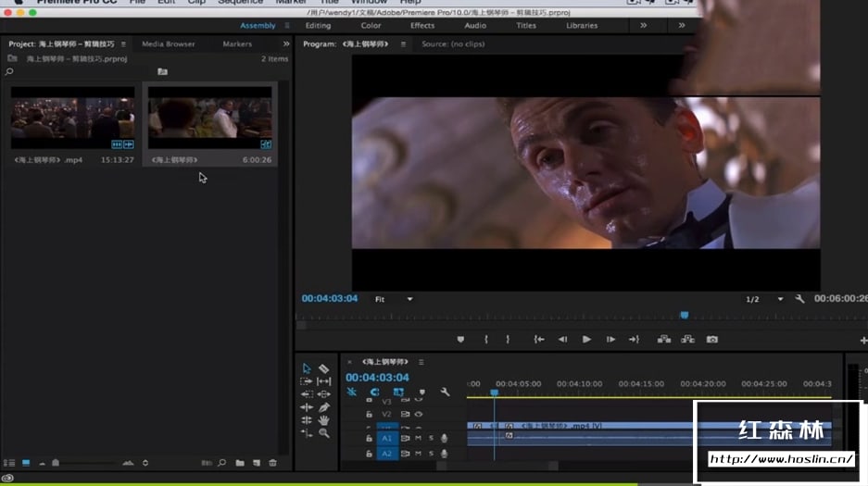This screenshot has height=486, width=868.
Task: Switch to the Effects workspace
Action: click(422, 26)
